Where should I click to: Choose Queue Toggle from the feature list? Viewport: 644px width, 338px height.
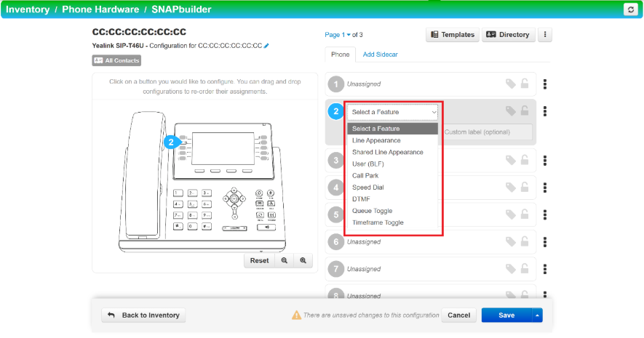point(393,211)
